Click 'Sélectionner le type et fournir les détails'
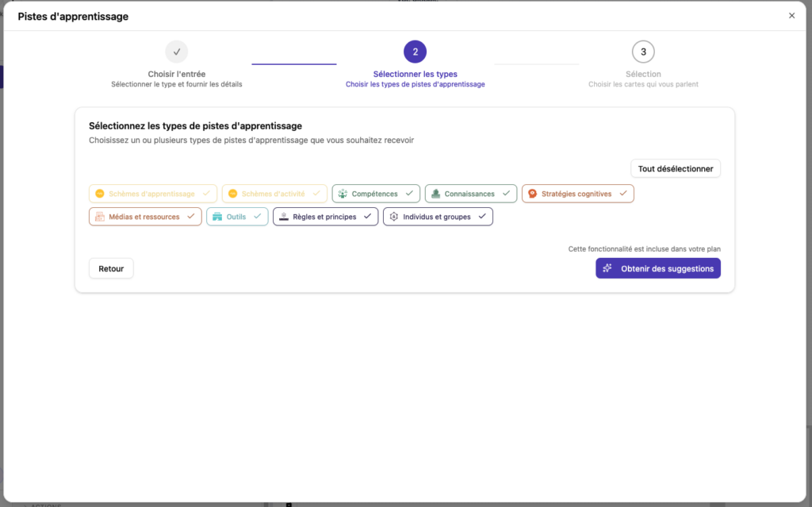Image resolution: width=812 pixels, height=507 pixels. tap(177, 84)
